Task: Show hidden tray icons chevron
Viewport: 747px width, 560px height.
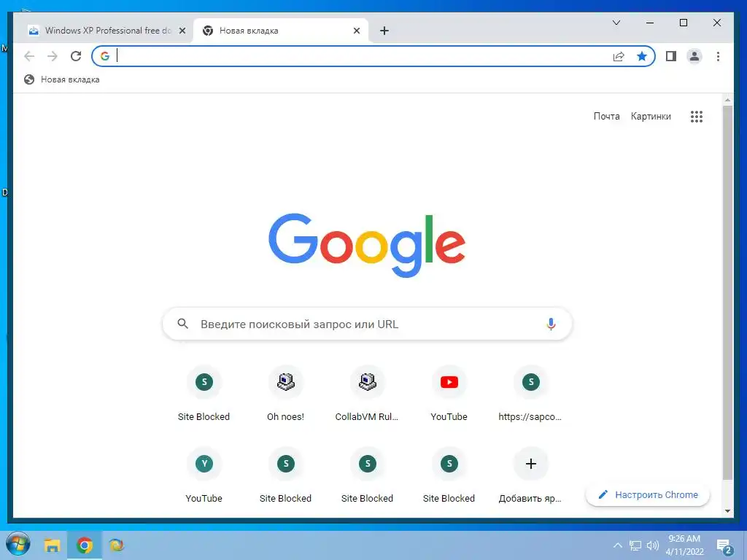Action: (x=617, y=545)
